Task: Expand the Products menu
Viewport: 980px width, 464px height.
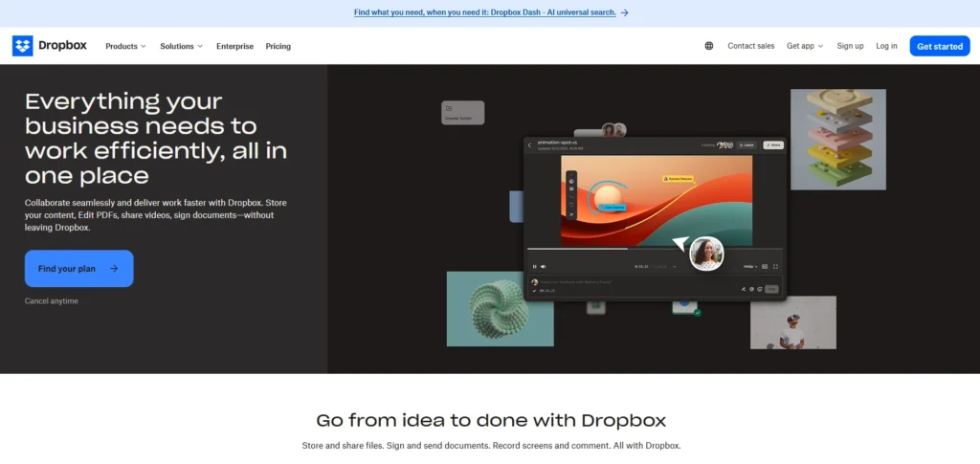Action: 125,46
